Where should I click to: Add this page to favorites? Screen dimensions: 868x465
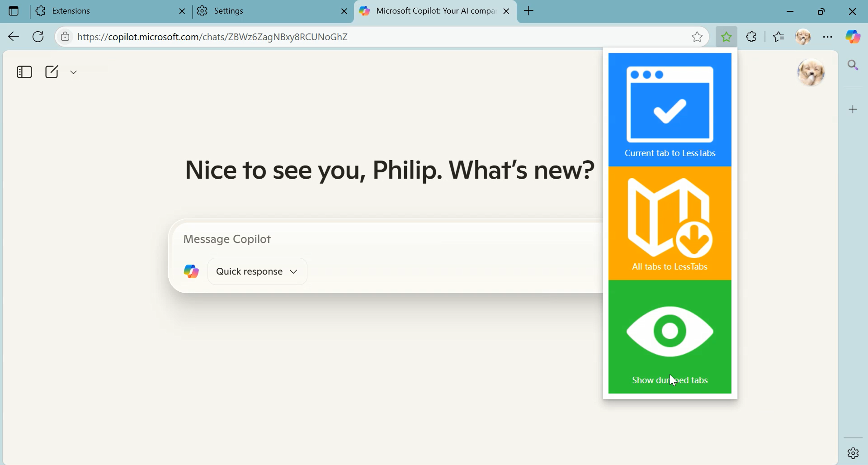pos(698,37)
